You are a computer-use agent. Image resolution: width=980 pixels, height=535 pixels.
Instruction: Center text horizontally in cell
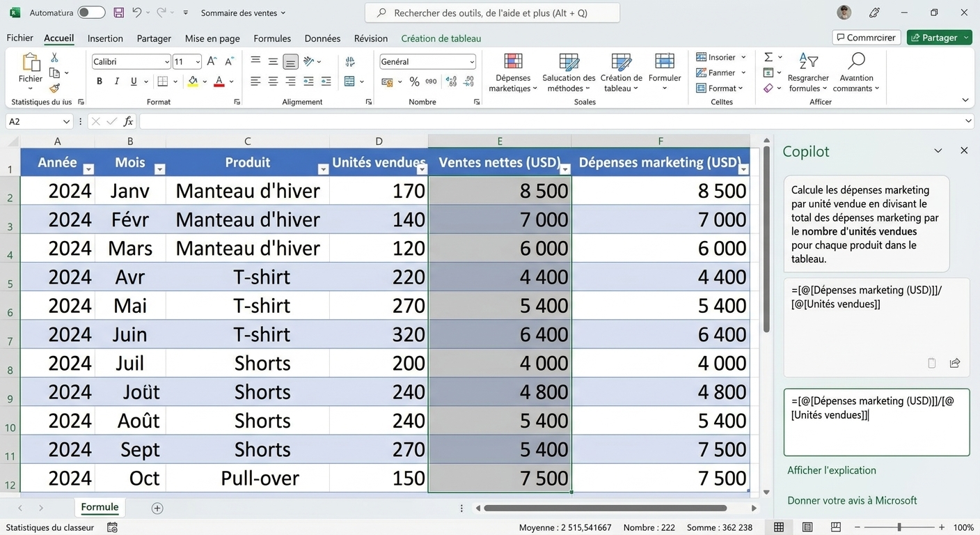273,82
